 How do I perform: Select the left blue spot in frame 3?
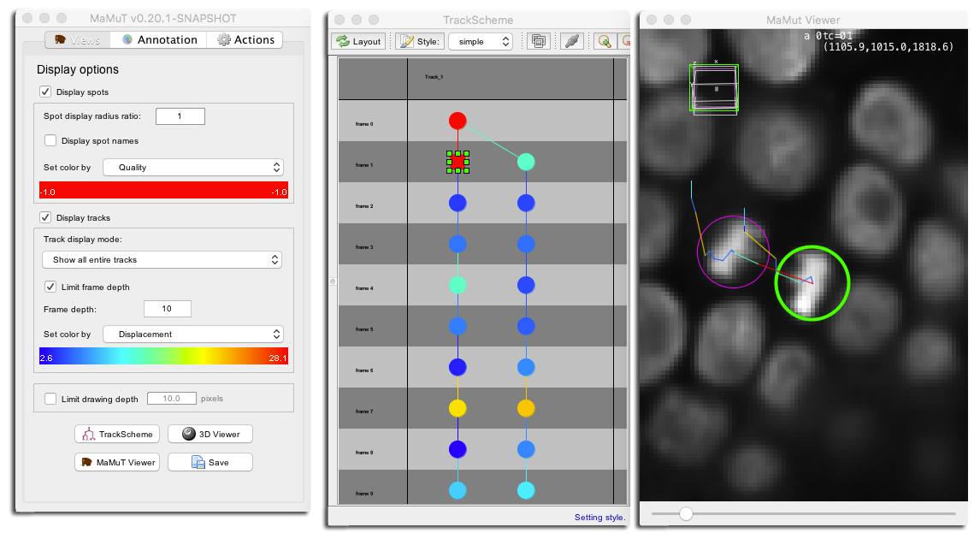pos(458,244)
